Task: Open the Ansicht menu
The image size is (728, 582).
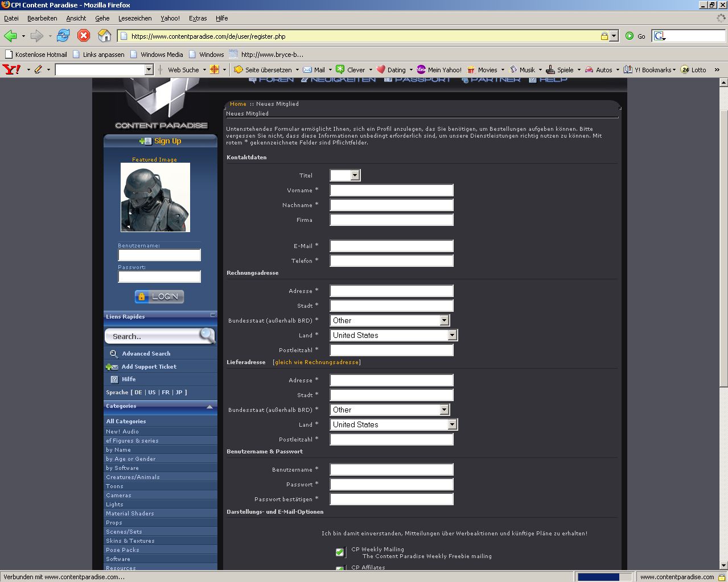Action: pyautogui.click(x=76, y=18)
